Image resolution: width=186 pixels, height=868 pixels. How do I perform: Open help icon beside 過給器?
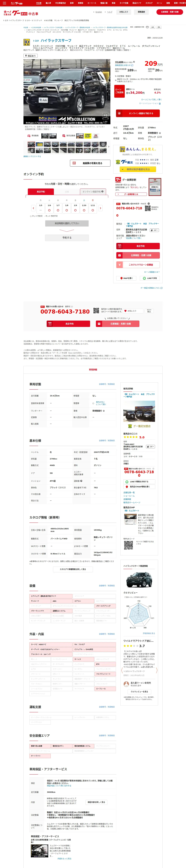[x=81, y=481]
